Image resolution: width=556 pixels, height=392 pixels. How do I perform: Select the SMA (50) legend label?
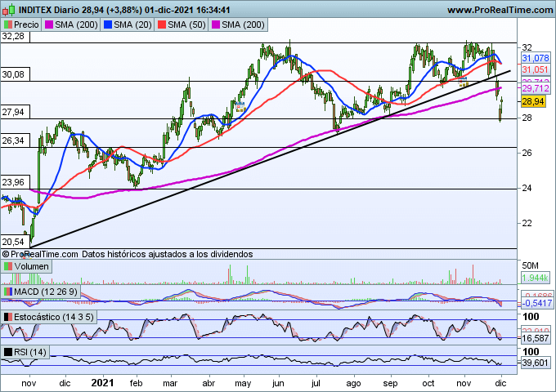click(186, 24)
